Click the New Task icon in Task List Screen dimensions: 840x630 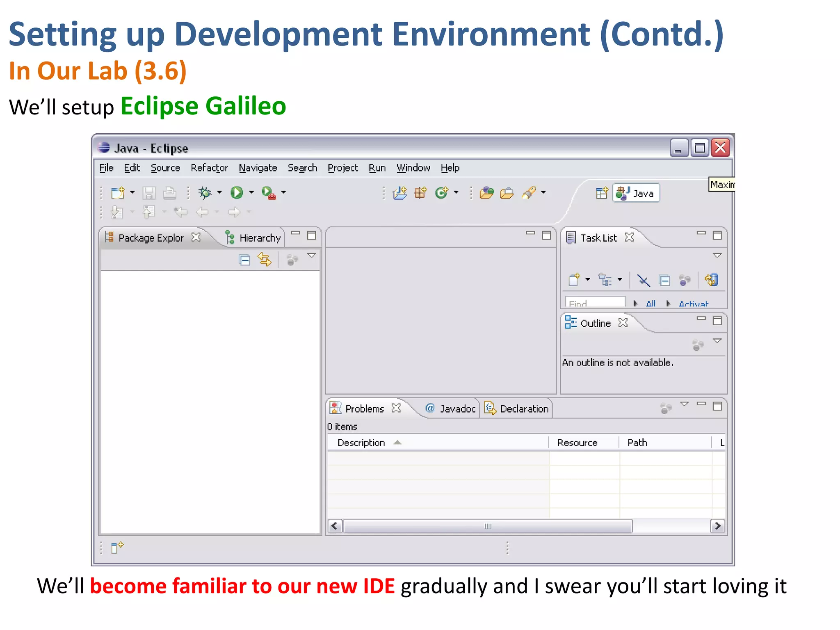tap(574, 280)
